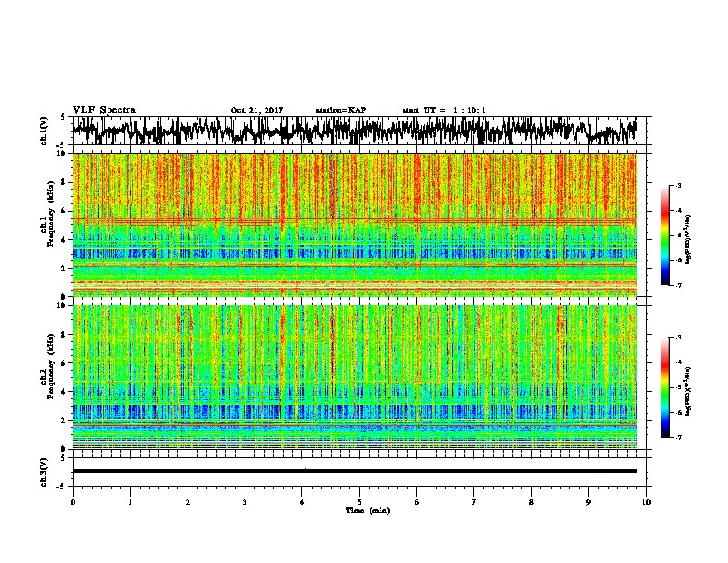
Task: Click the time axis tick label "8"
Action: tap(531, 501)
